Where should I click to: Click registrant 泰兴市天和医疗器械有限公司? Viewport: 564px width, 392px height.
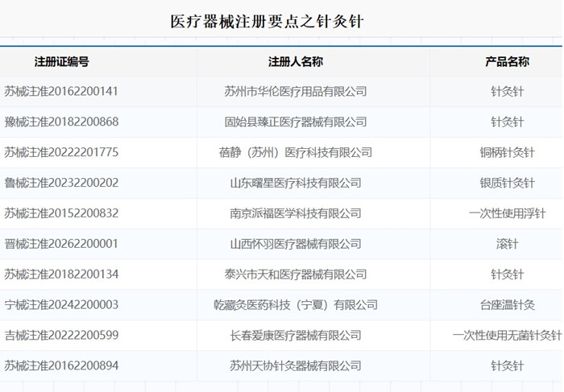tap(296, 274)
